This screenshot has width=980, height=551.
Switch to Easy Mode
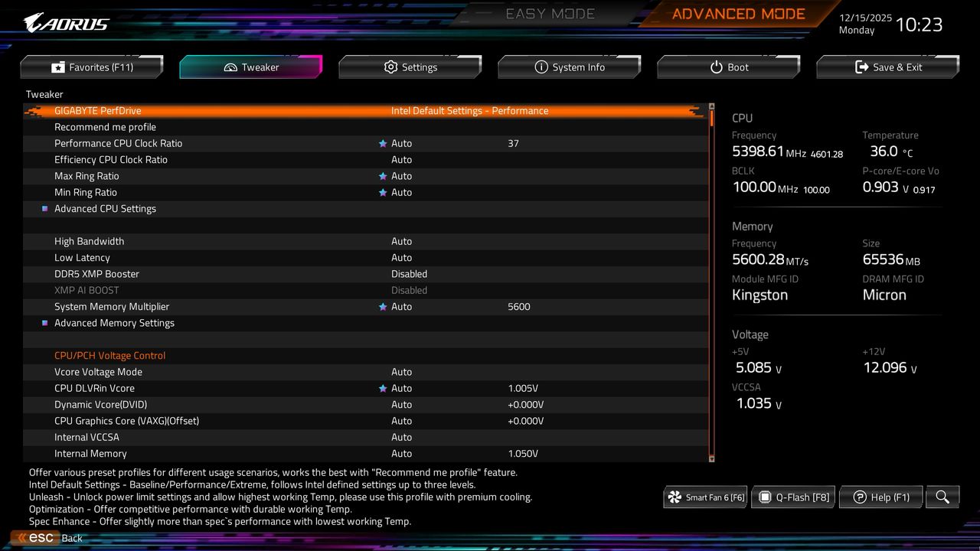click(550, 13)
